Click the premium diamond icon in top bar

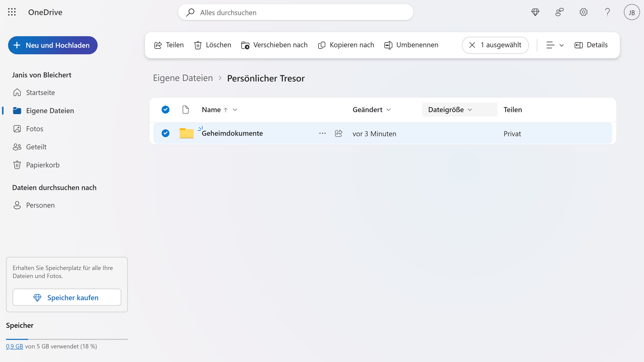[535, 12]
